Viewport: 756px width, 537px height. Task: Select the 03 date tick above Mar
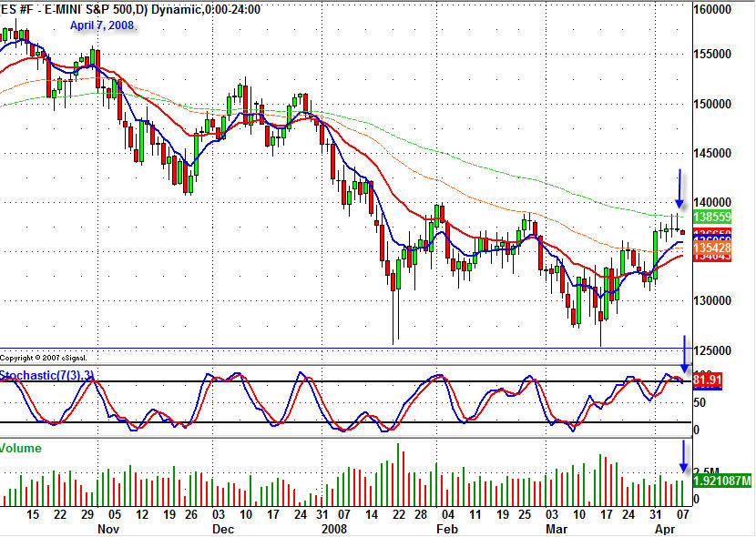[x=552, y=514]
